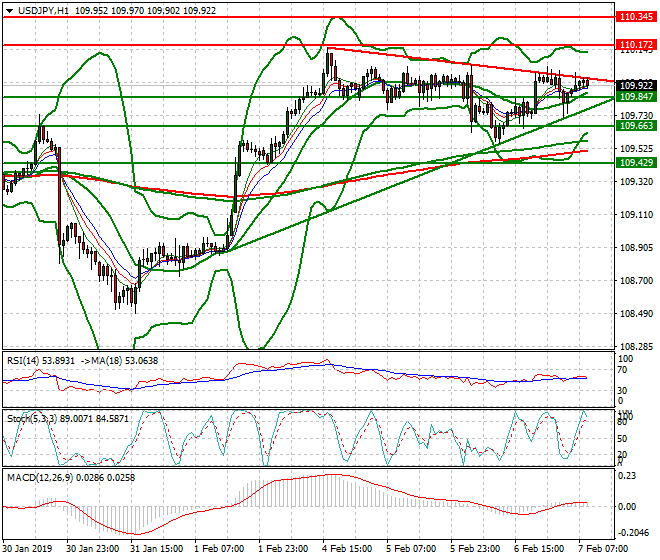The image size is (660, 560).
Task: Select the Stochastic scale level 50
Action: (622, 439)
